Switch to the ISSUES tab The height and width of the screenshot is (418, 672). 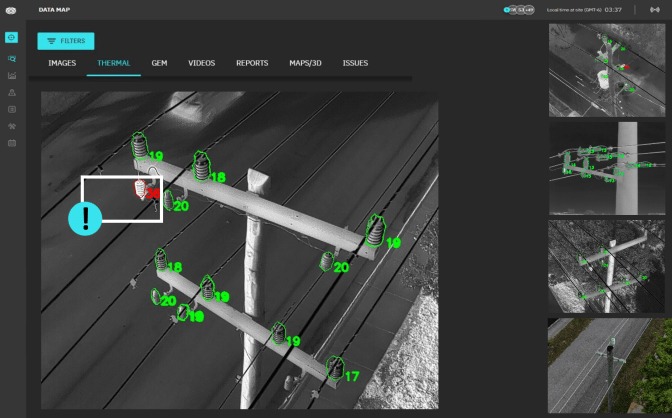click(355, 63)
